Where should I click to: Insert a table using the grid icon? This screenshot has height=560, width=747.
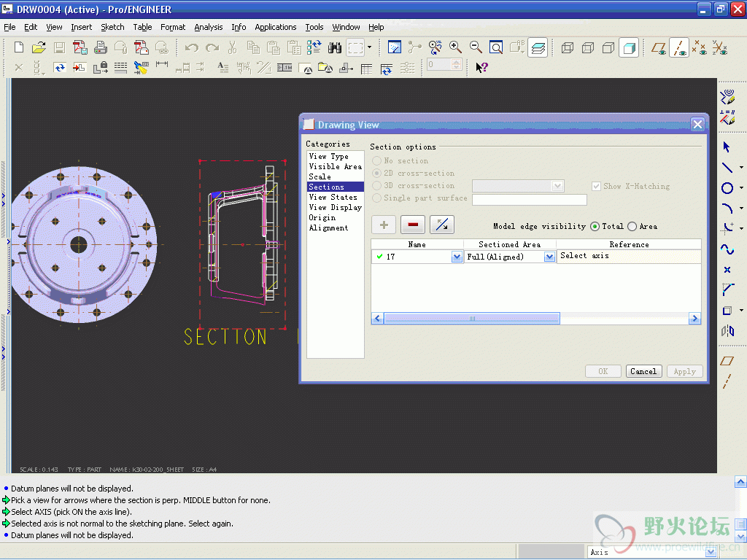click(x=366, y=69)
